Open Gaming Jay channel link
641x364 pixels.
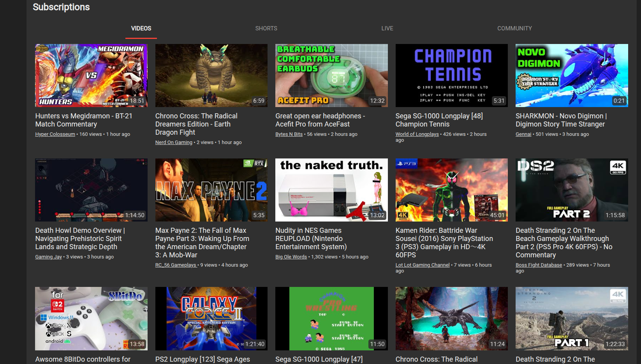tap(48, 257)
